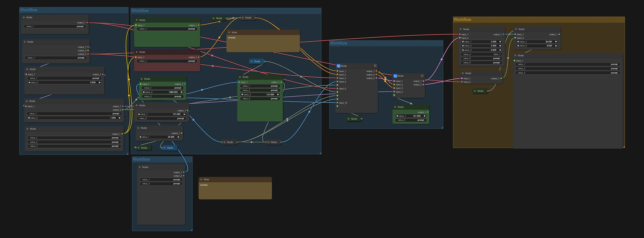Select the top-left Workflow group title
Viewport: 644px width, 238px height.
coord(28,10)
